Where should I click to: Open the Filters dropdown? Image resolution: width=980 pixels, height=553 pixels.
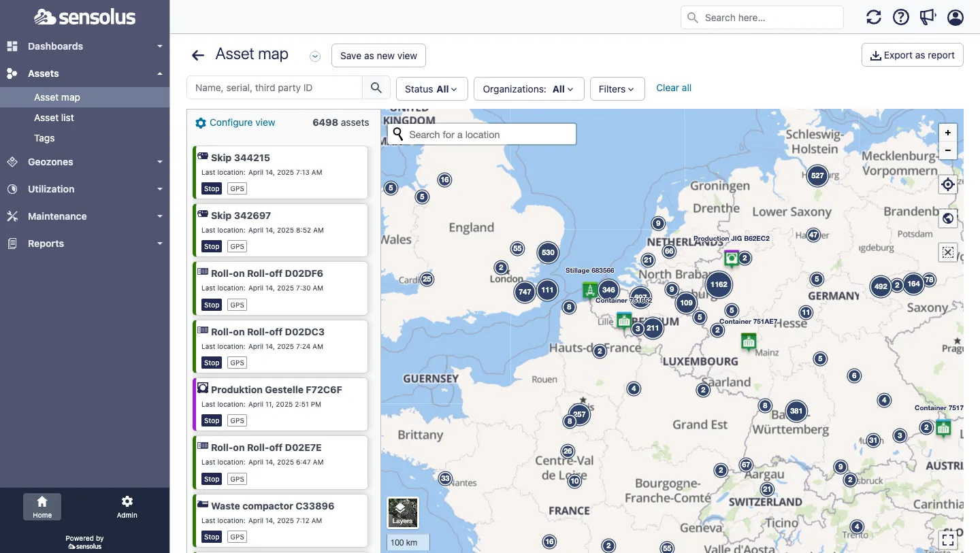pyautogui.click(x=617, y=89)
